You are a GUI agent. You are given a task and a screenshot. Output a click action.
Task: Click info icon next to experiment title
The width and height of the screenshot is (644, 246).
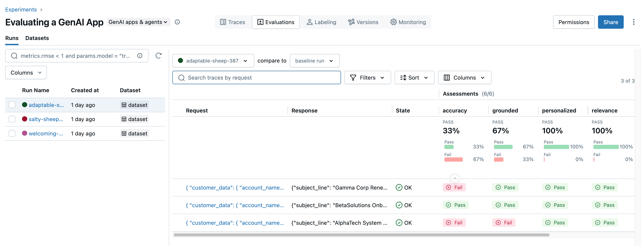(177, 22)
